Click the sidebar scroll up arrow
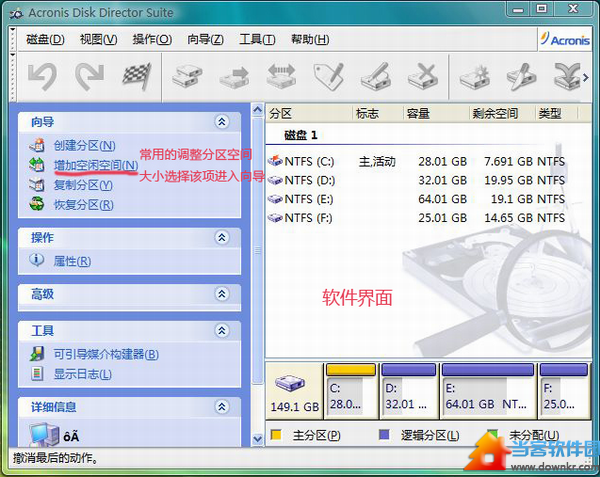 pyautogui.click(x=258, y=110)
